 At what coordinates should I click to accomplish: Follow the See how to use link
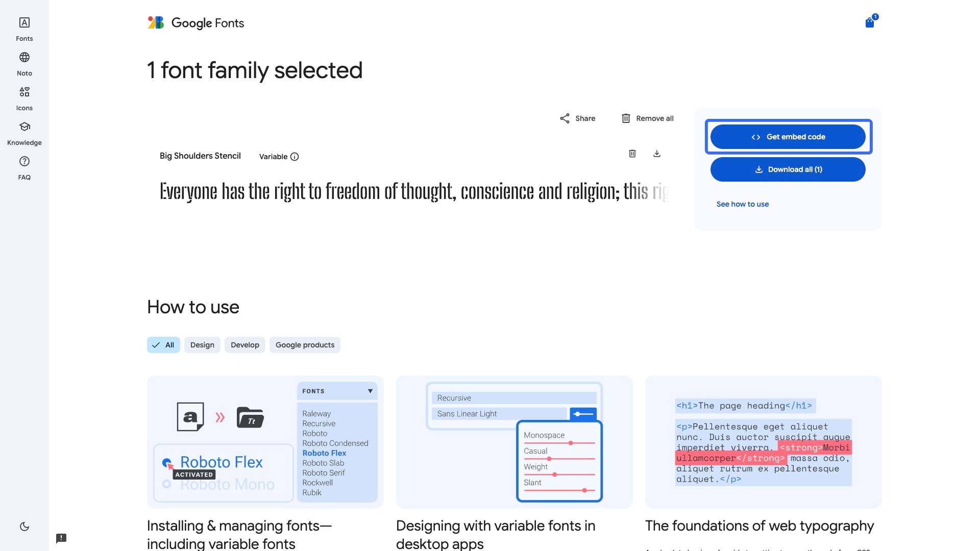point(742,204)
